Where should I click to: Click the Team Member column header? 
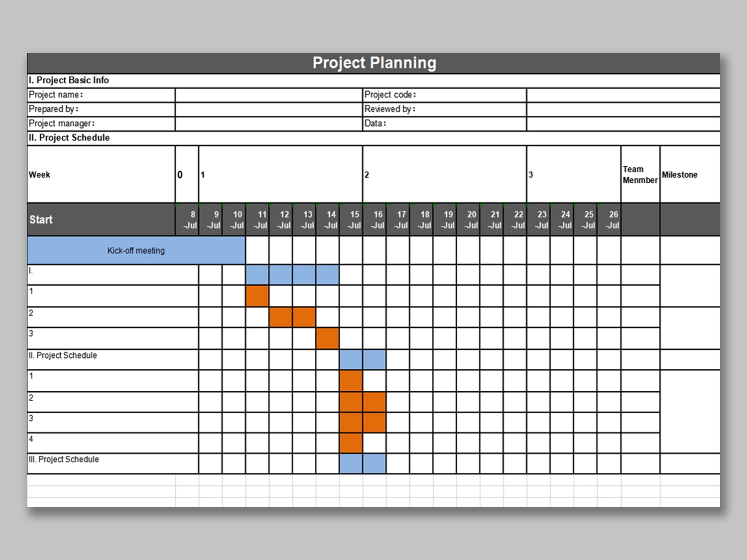point(640,175)
